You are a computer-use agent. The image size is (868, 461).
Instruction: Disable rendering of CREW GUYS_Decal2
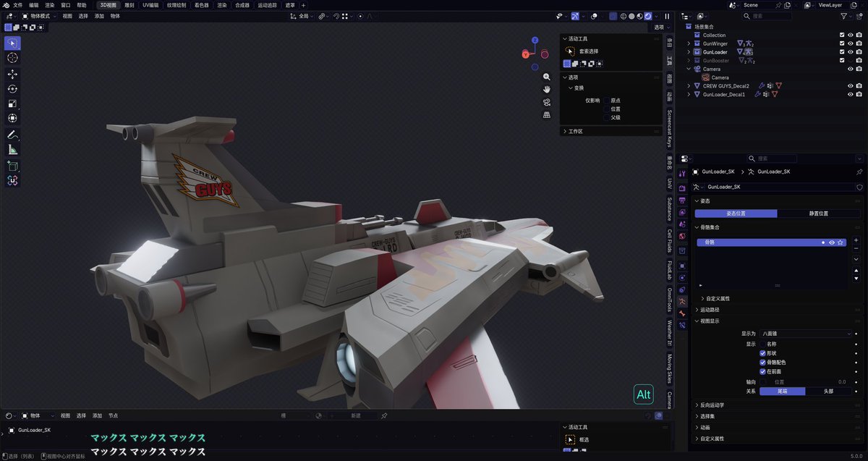point(859,85)
